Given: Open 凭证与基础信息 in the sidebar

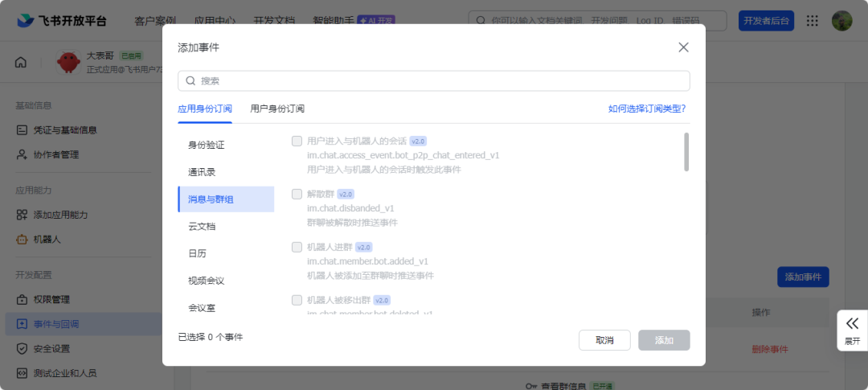Looking at the screenshot, I should point(65,130).
